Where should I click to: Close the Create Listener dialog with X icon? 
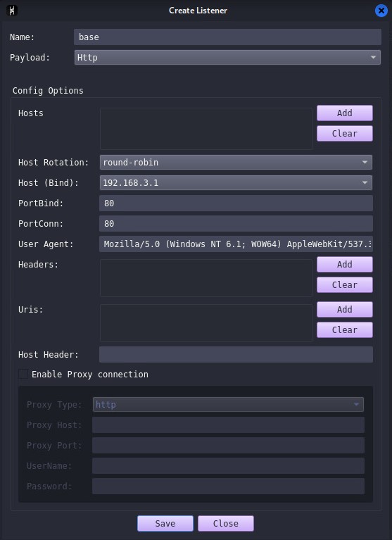click(381, 11)
